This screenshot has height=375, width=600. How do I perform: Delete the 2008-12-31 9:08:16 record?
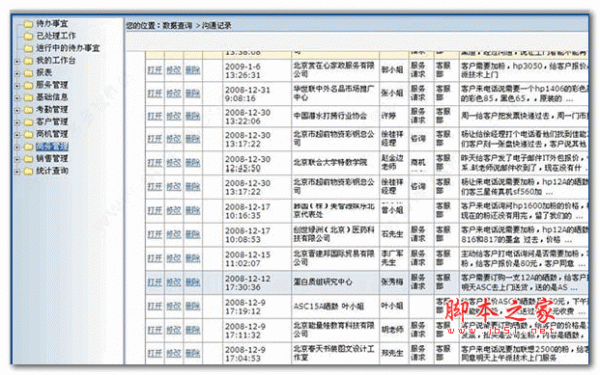(193, 94)
